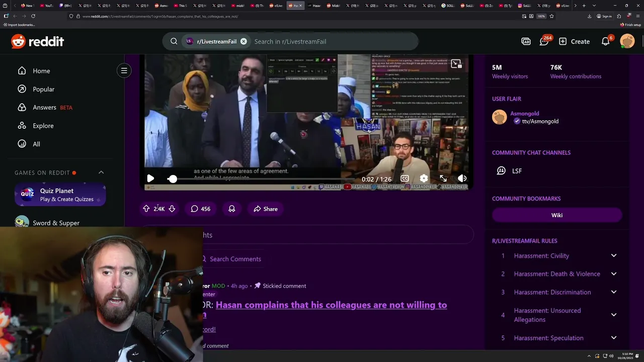The image size is (644, 362).
Task: Open the advertise icon in header
Action: pos(526,41)
